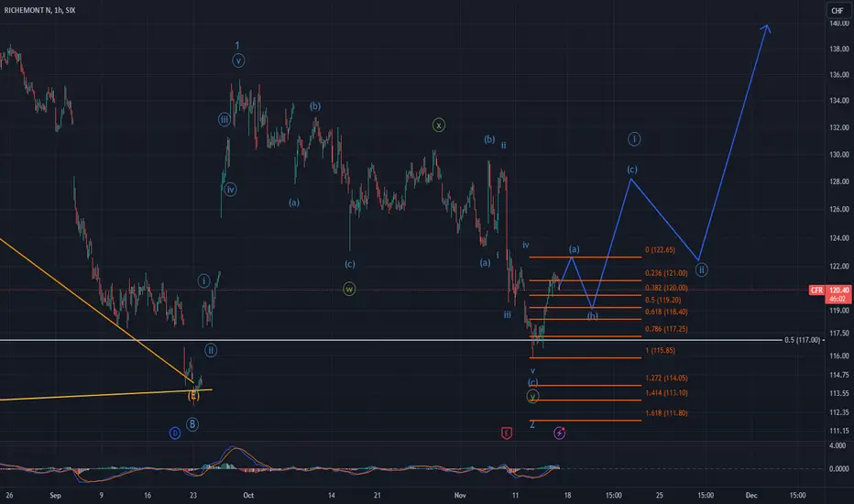
Task: Select the 1.618 (111.80) Fibonacci label
Action: point(666,413)
